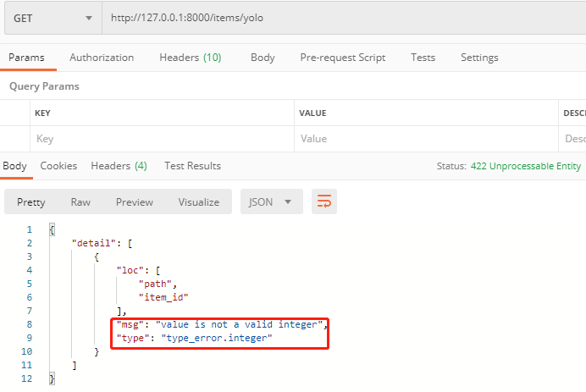This screenshot has height=392, width=586.
Task: Open the Test Results tab
Action: tap(192, 166)
